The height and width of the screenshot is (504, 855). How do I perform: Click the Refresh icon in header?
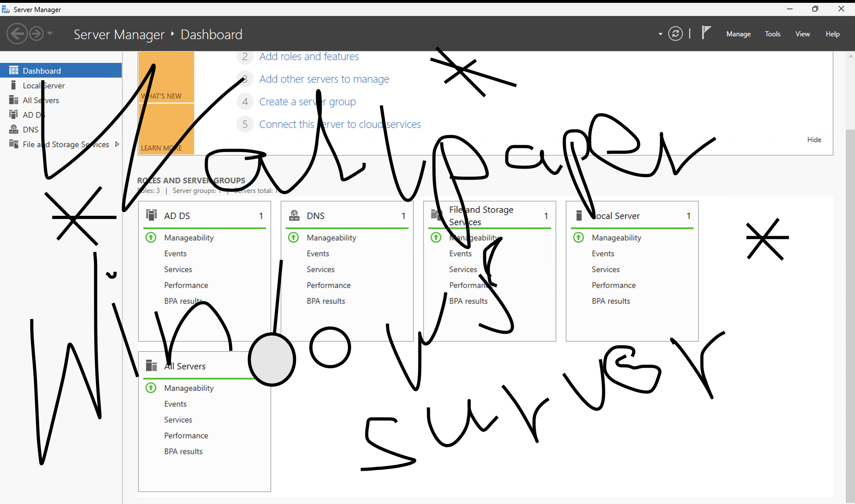(675, 34)
